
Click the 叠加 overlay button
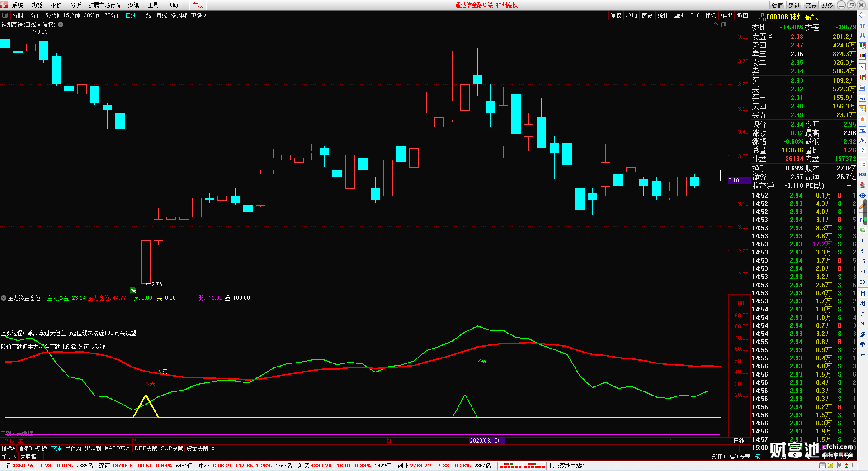[x=632, y=15]
